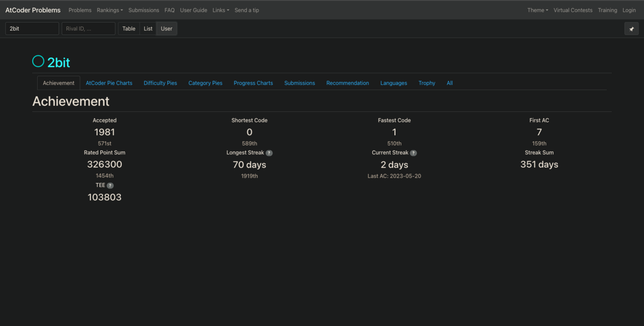This screenshot has height=326, width=644.
Task: Switch to Progress Charts tab
Action: pos(253,83)
